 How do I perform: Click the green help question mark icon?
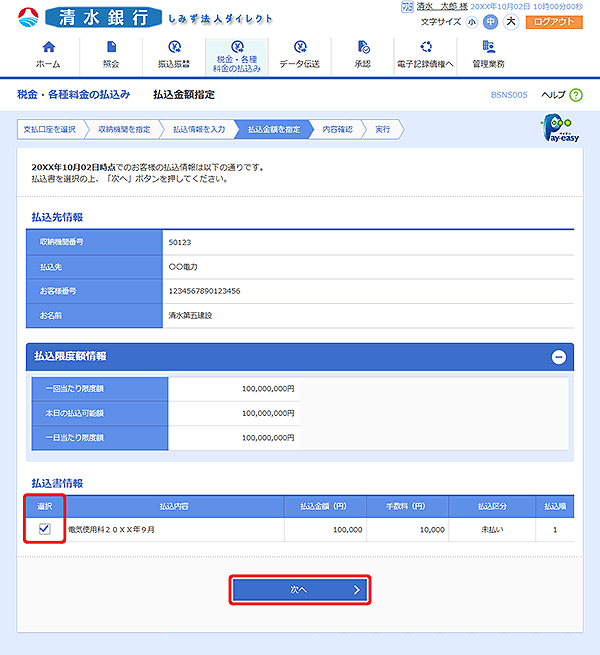click(x=575, y=95)
